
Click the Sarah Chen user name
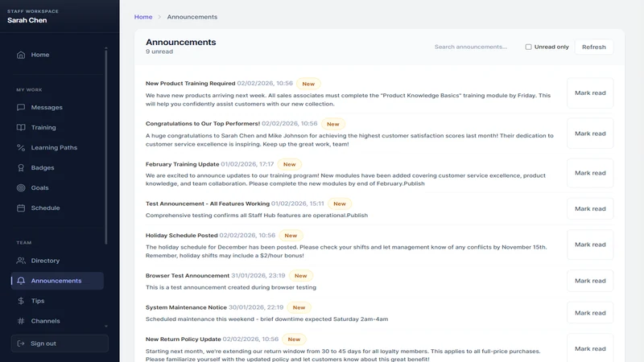[27, 20]
